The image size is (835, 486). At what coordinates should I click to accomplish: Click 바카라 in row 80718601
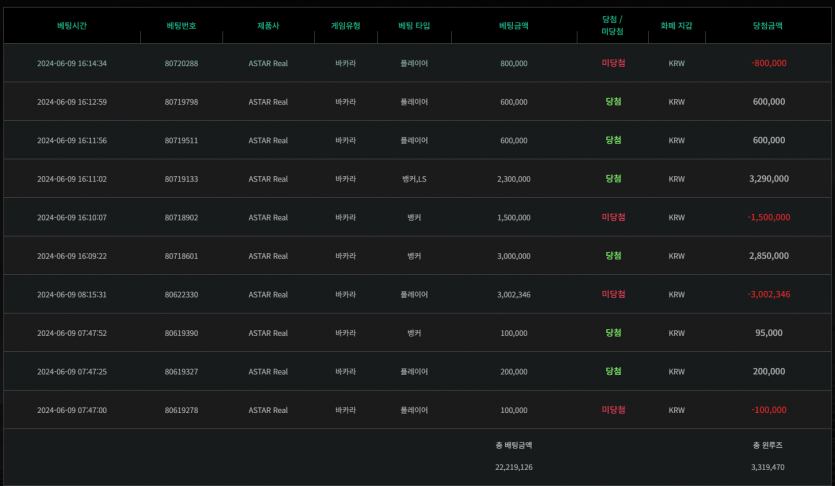(346, 256)
